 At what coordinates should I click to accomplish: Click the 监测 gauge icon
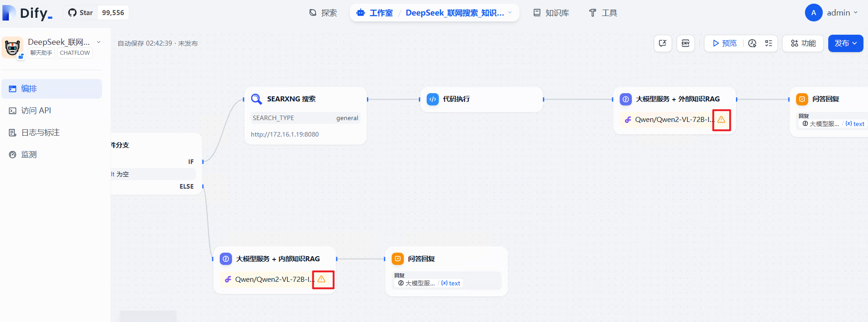[x=13, y=154]
